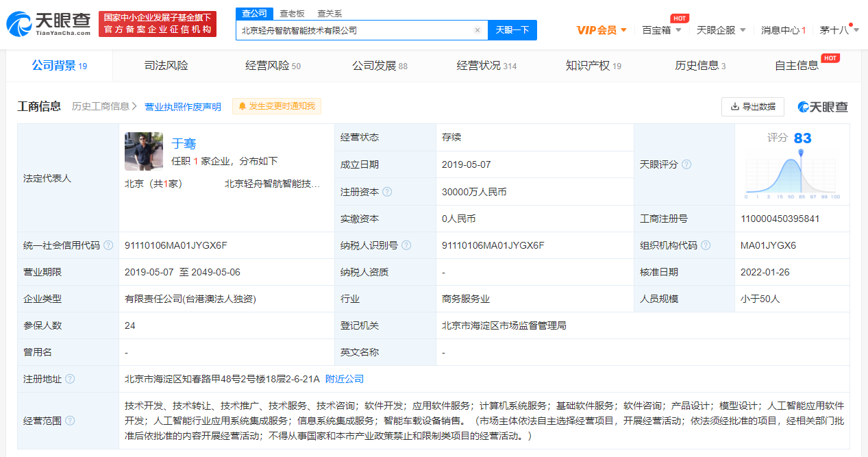
Task: Clear the search box with X icon
Action: pos(478,30)
